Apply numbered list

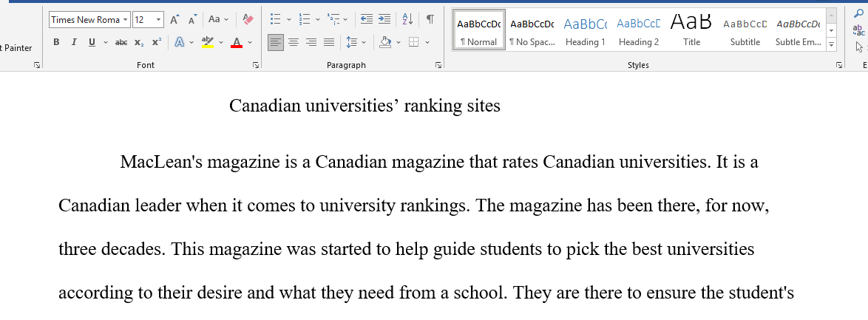click(x=304, y=19)
